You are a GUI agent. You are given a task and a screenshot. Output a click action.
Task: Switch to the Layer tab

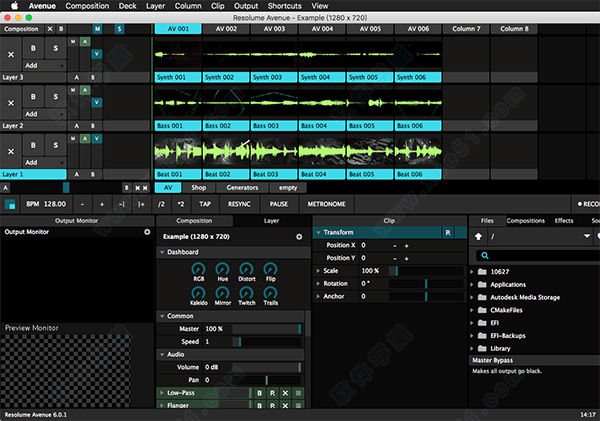pos(271,221)
